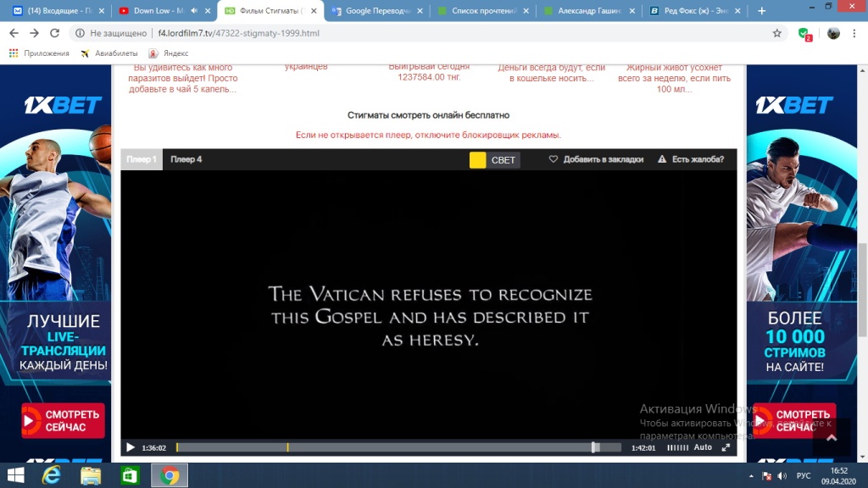The image size is (868, 488).
Task: Switch input language from РУС
Action: point(804,476)
